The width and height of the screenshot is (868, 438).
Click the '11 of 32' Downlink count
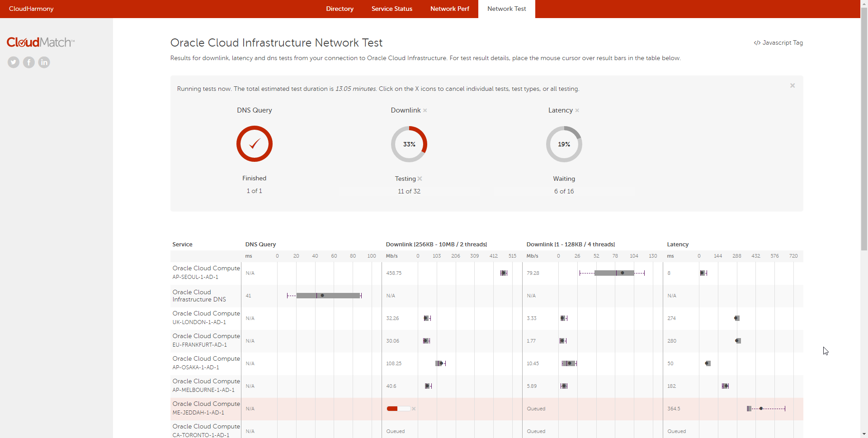point(409,191)
